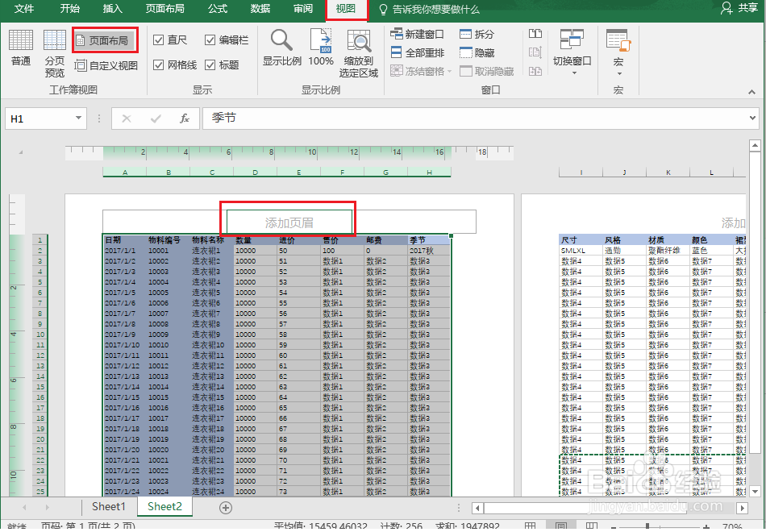Click the Add Header (添加页眉) box

[x=289, y=222]
